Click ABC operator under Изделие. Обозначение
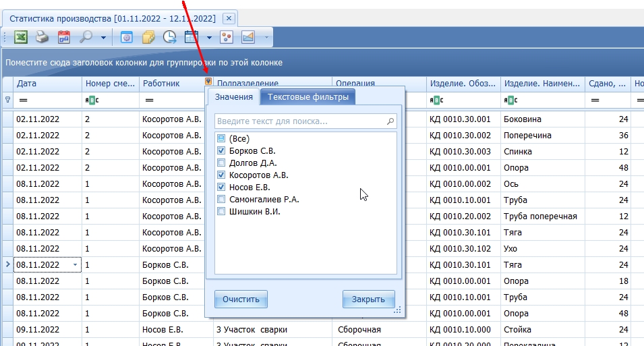Viewport: 644px width, 346px height. [x=436, y=100]
